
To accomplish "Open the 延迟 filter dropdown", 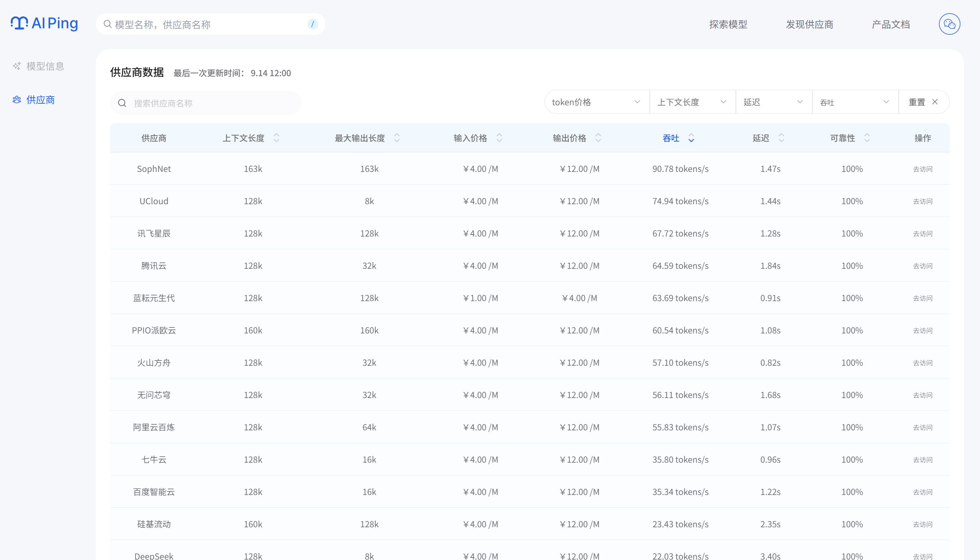I will pyautogui.click(x=774, y=102).
